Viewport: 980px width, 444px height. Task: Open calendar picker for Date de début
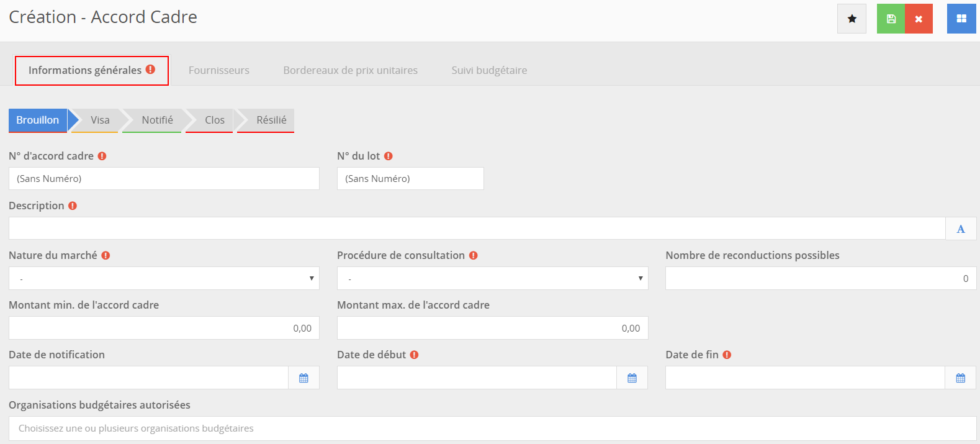[x=632, y=378]
